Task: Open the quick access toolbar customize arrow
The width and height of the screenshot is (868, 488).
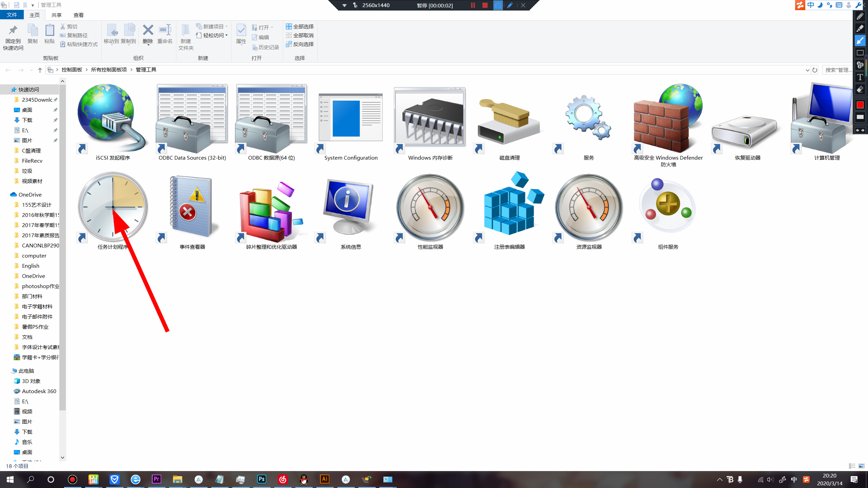Action: (x=33, y=5)
